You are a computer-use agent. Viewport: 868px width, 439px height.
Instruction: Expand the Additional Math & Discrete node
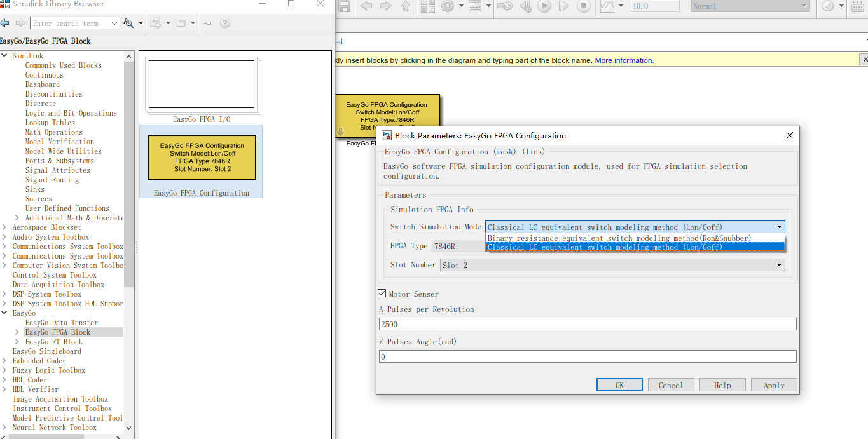17,218
